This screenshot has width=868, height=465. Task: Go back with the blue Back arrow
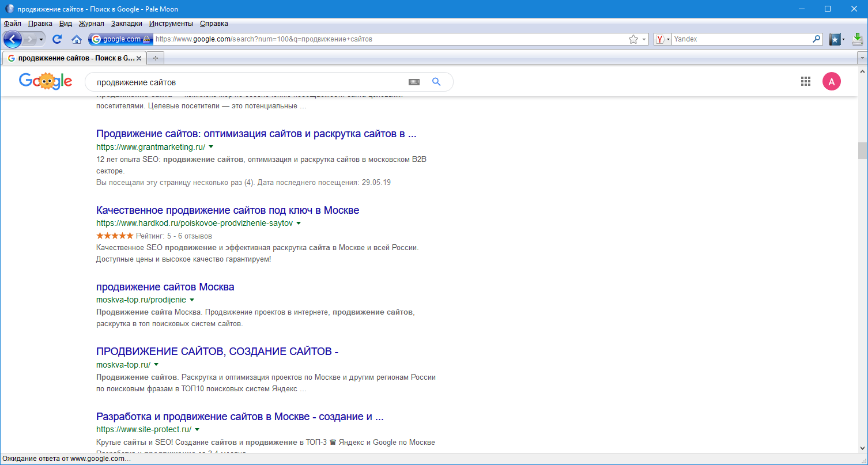click(13, 39)
